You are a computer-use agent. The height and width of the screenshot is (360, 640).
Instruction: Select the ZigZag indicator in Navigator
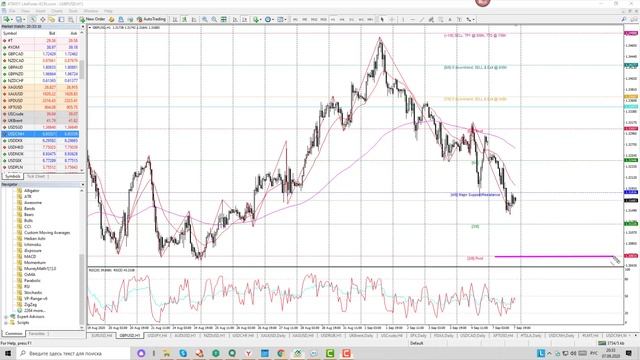[30, 304]
